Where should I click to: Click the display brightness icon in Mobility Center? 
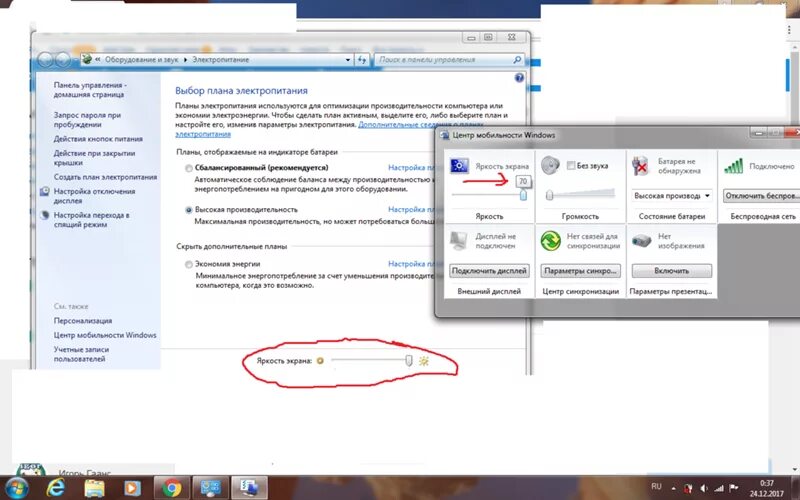click(x=459, y=166)
